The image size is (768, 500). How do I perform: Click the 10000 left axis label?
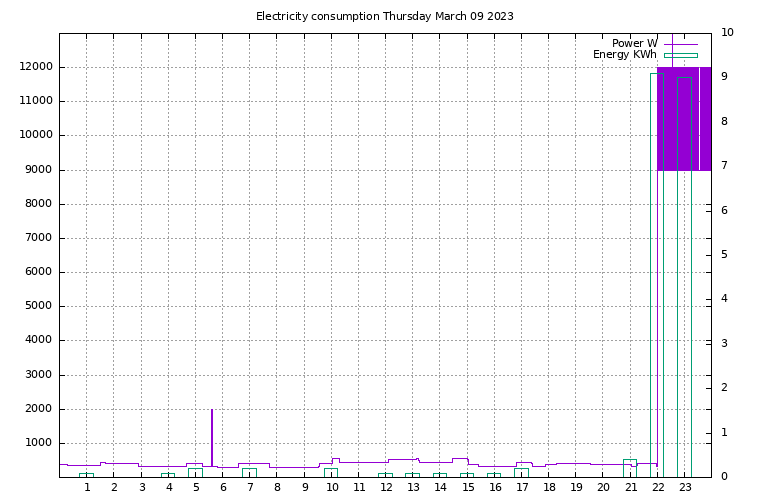point(36,135)
